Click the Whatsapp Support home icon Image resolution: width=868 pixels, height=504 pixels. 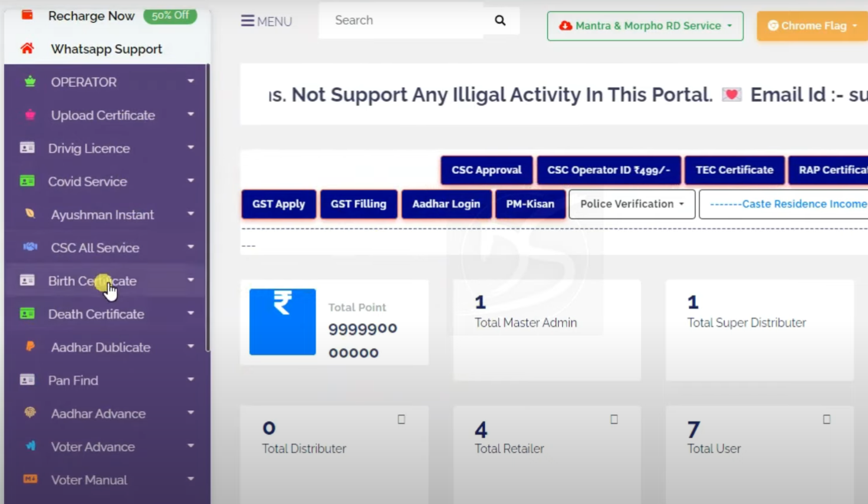27,49
